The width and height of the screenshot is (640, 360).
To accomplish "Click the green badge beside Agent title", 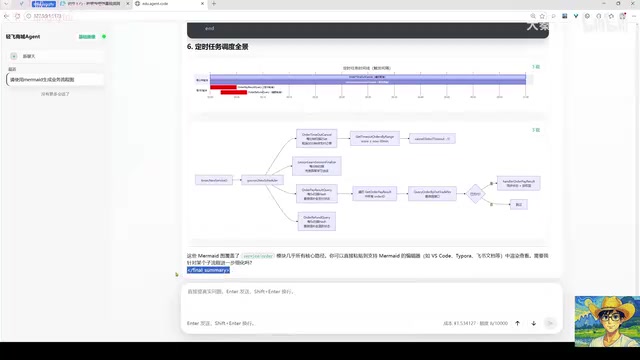I will 87,37.
